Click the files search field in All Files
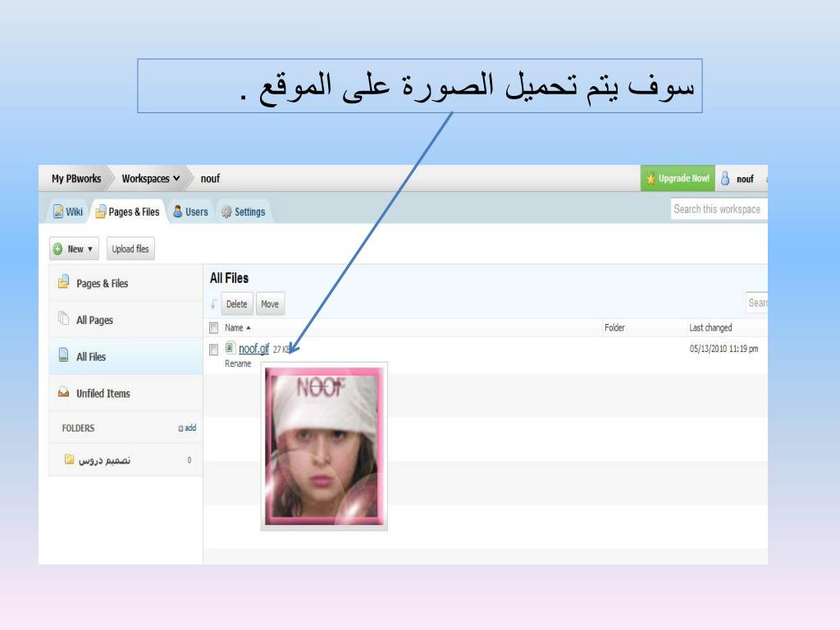The height and width of the screenshot is (630, 840). tap(756, 304)
